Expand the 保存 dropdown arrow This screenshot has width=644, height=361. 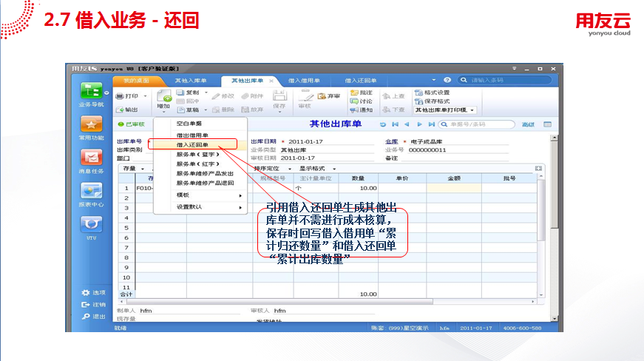pyautogui.click(x=279, y=112)
